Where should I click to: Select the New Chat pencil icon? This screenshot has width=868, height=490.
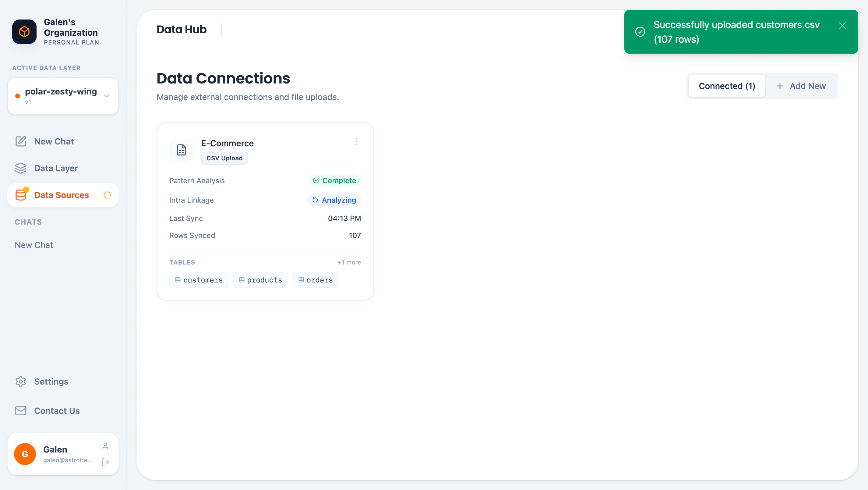click(21, 141)
